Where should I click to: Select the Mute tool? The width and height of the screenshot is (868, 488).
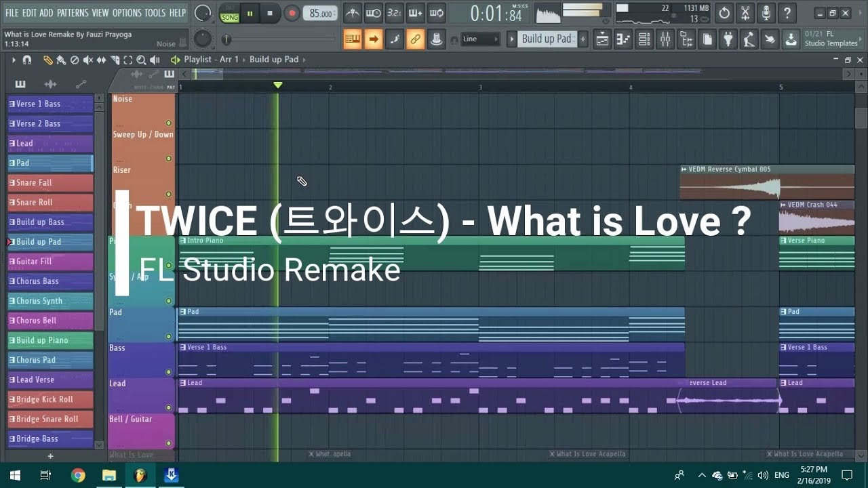[88, 60]
